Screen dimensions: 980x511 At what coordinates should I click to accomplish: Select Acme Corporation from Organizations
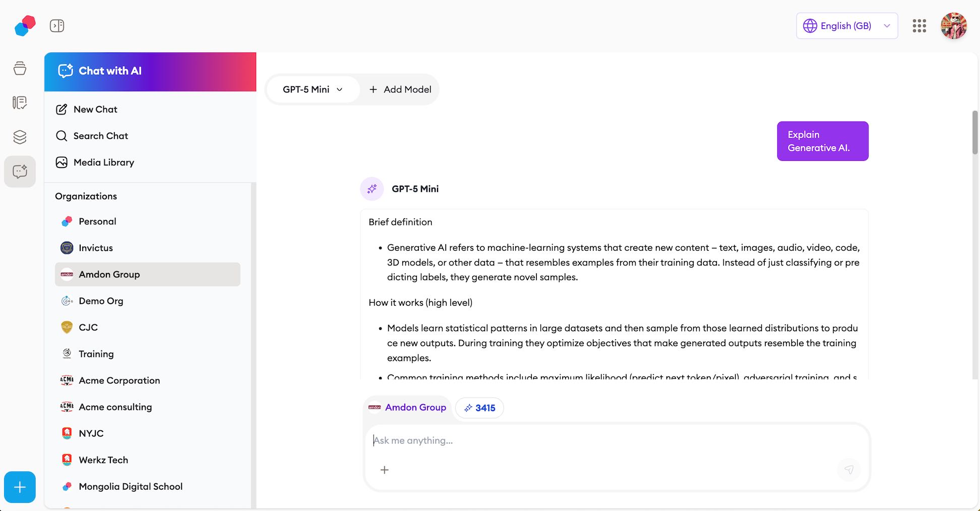coord(119,380)
